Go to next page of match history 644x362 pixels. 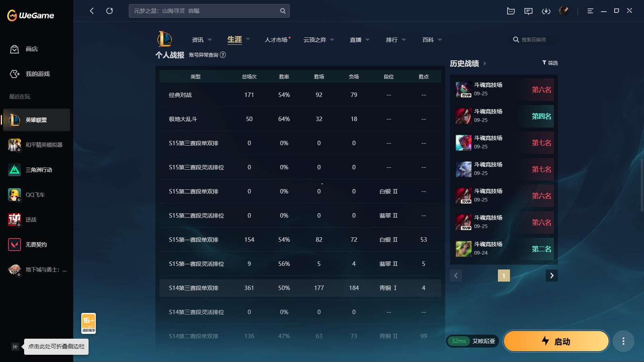pos(551,276)
